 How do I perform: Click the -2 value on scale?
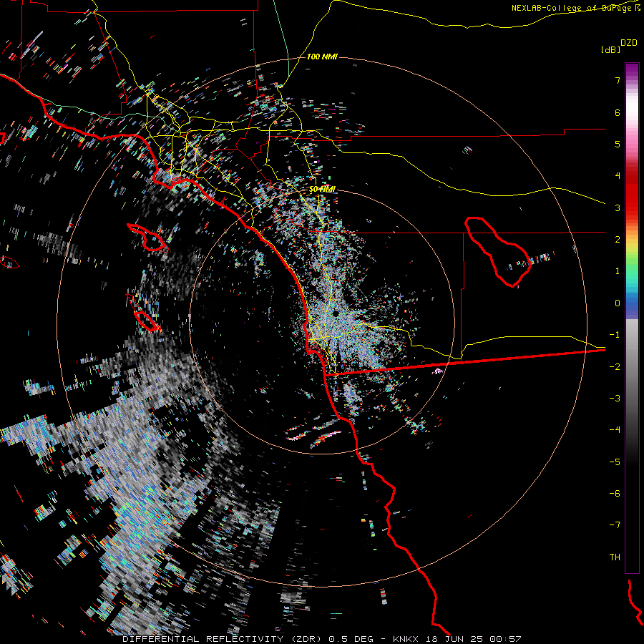click(x=615, y=367)
